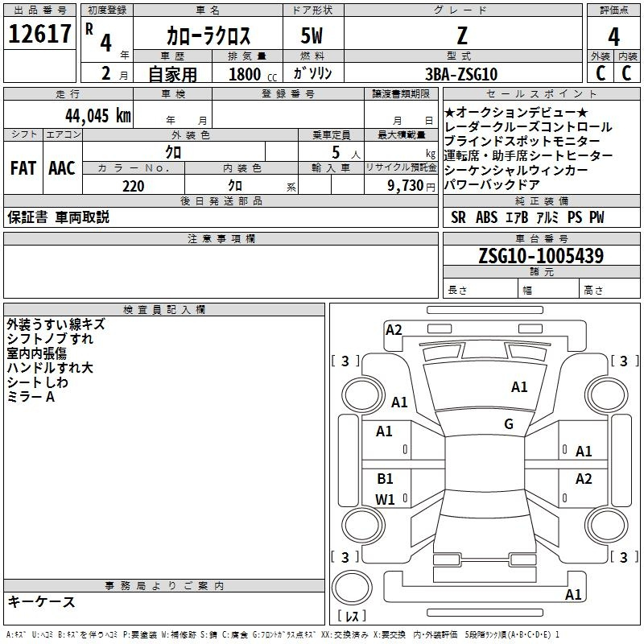Image resolution: width=644 pixels, height=644 pixels.
Task: Click the model code 3BA-ZSG10
Action: pos(461,74)
